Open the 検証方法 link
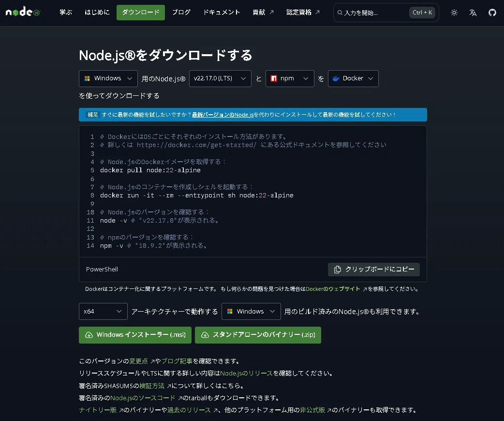 point(152,386)
